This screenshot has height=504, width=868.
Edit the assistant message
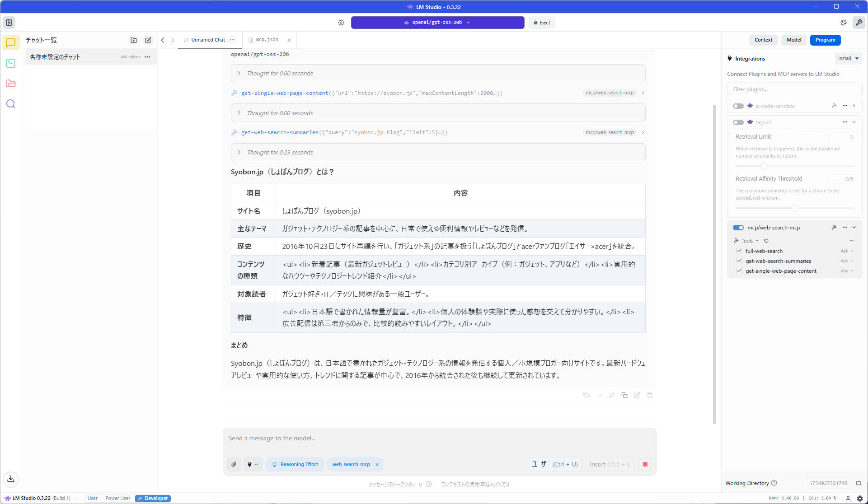(x=637, y=395)
